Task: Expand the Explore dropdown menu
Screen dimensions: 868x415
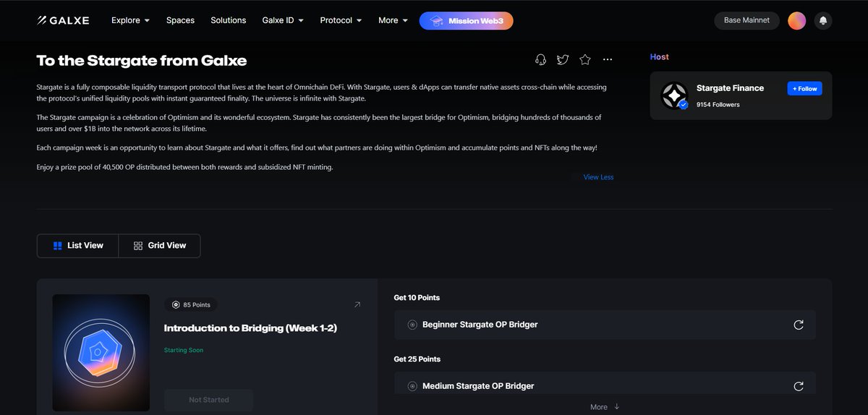Action: [130, 20]
